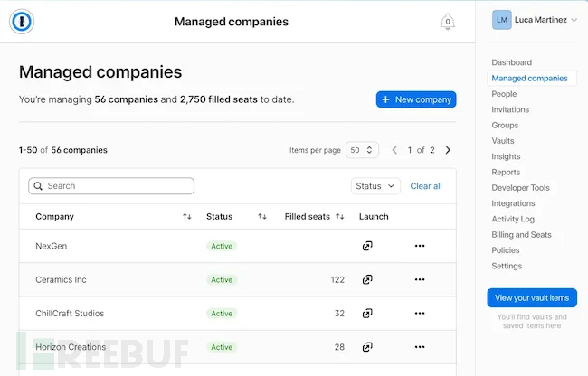The width and height of the screenshot is (588, 376).
Task: Open more options for Horizon Creations
Action: (420, 347)
